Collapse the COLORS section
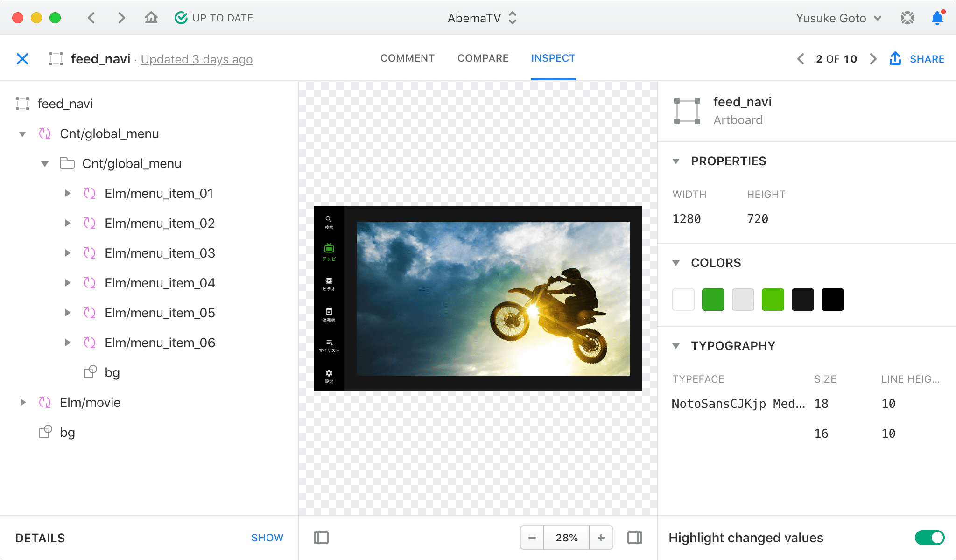Viewport: 956px width, 560px height. [x=676, y=263]
